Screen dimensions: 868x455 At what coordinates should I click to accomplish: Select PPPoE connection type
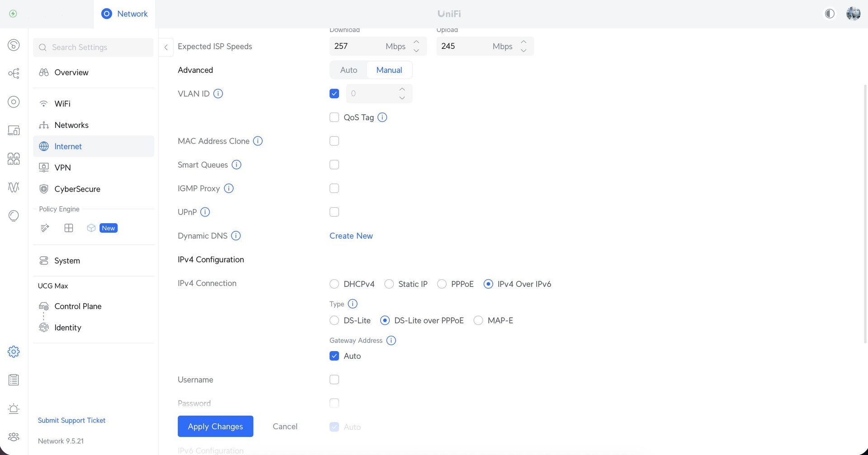(442, 284)
